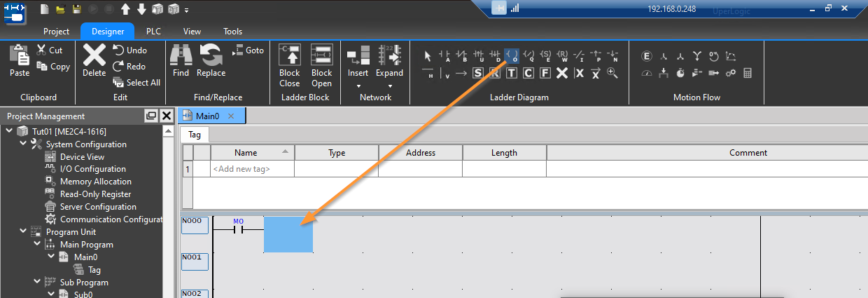Image resolution: width=868 pixels, height=298 pixels.
Task: Click the Select All button
Action: tap(136, 83)
